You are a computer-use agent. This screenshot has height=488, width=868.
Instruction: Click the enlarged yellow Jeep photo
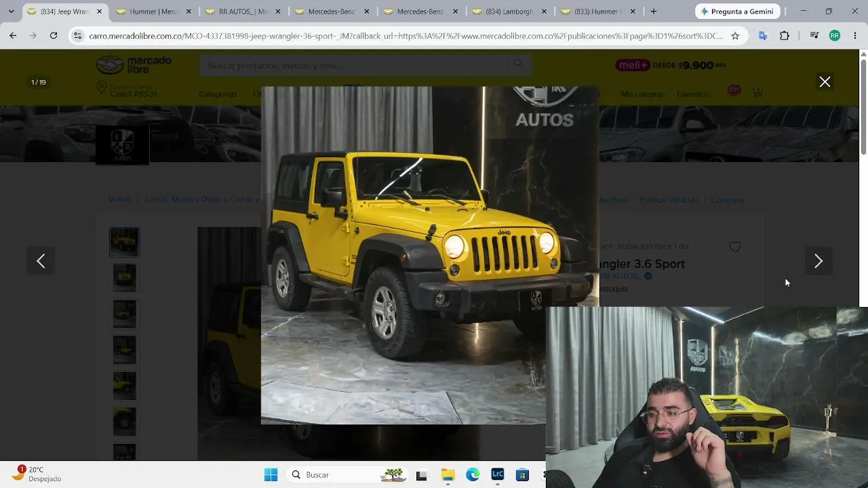pyautogui.click(x=430, y=255)
